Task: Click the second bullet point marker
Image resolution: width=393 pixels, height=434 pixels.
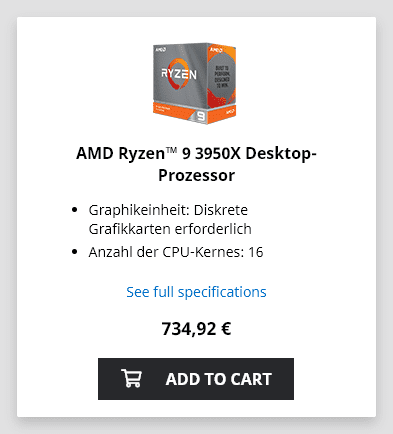Action: (x=75, y=252)
